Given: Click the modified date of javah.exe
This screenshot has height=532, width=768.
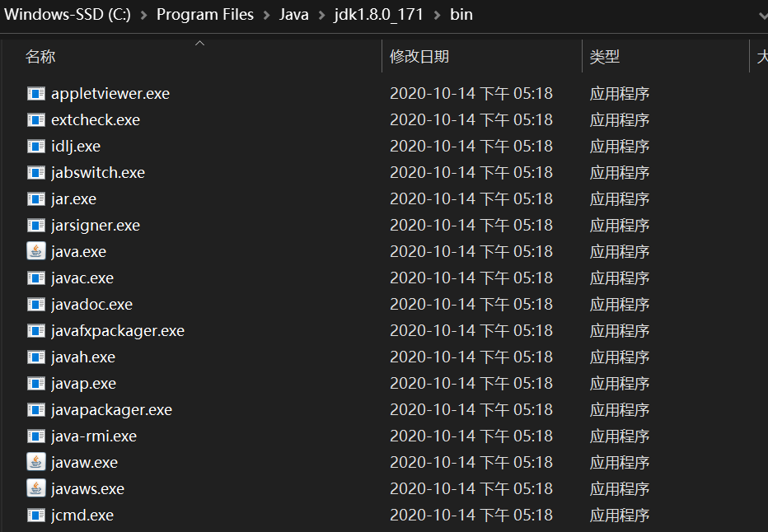Looking at the screenshot, I should click(x=471, y=357).
